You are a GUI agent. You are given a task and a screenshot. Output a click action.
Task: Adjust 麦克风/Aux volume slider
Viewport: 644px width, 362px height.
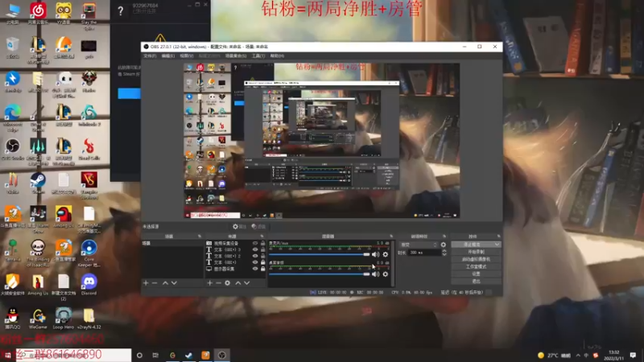pyautogui.click(x=319, y=254)
